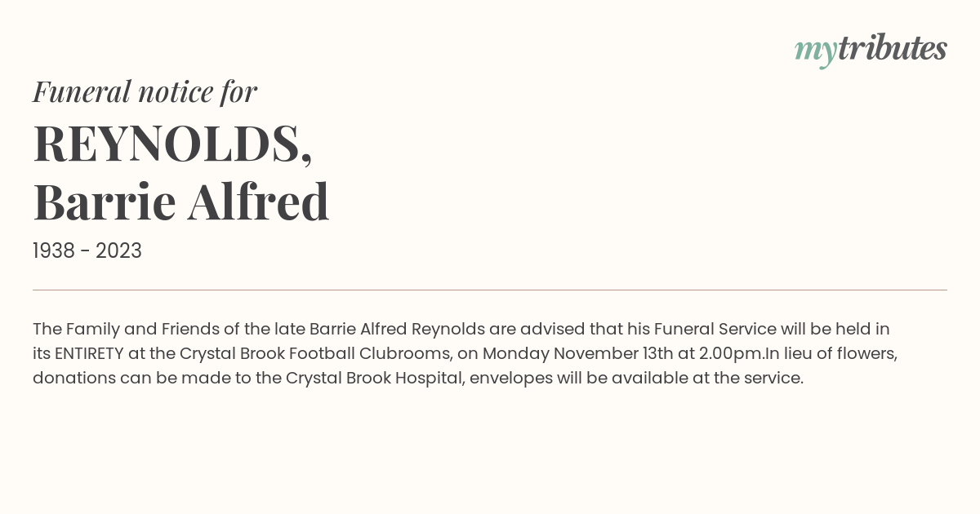The height and width of the screenshot is (514, 980).
Task: Click the dark "tributes" part of logo
Action: tap(892, 48)
